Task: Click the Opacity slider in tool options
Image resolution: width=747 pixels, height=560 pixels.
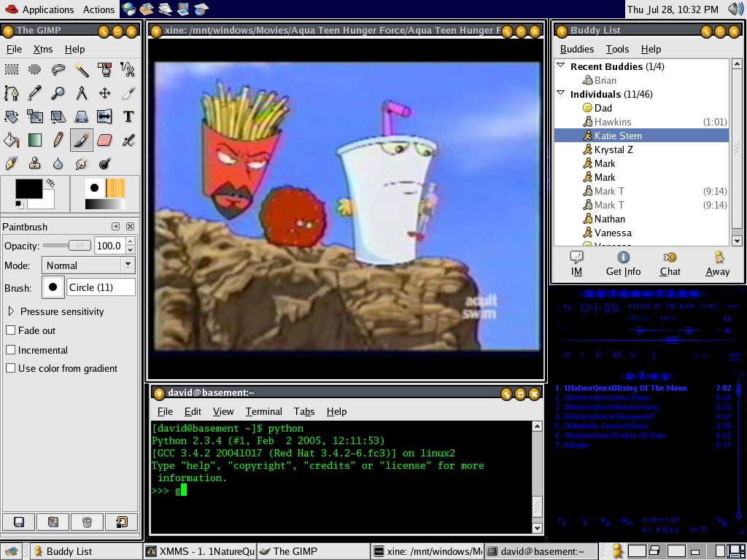Action: click(x=66, y=246)
